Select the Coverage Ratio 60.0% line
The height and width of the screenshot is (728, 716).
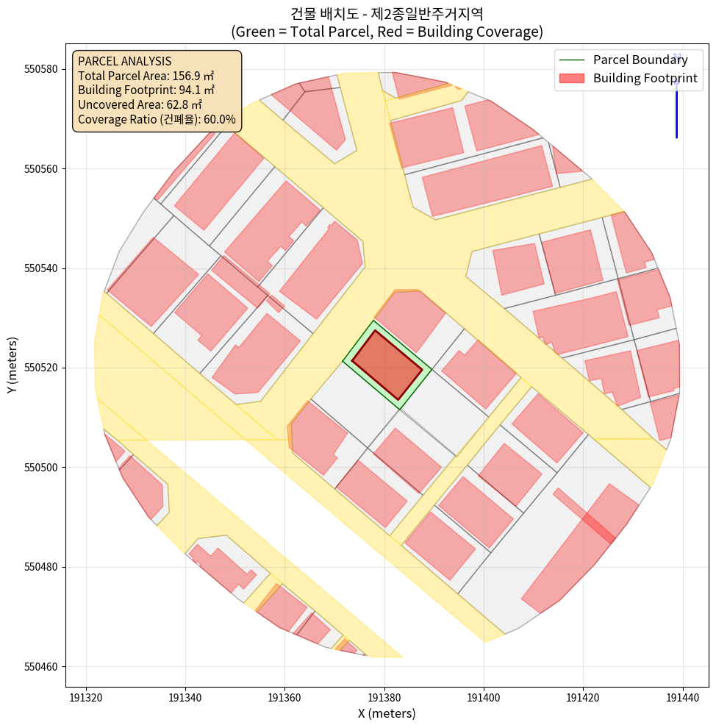click(157, 119)
